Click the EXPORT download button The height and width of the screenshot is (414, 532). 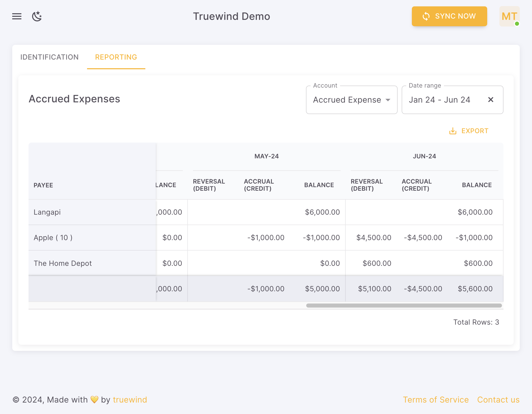[x=469, y=131]
